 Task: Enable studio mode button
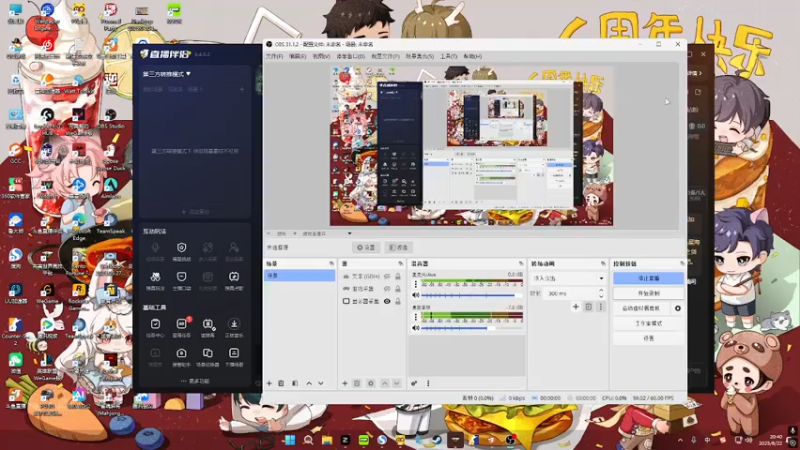coord(648,323)
